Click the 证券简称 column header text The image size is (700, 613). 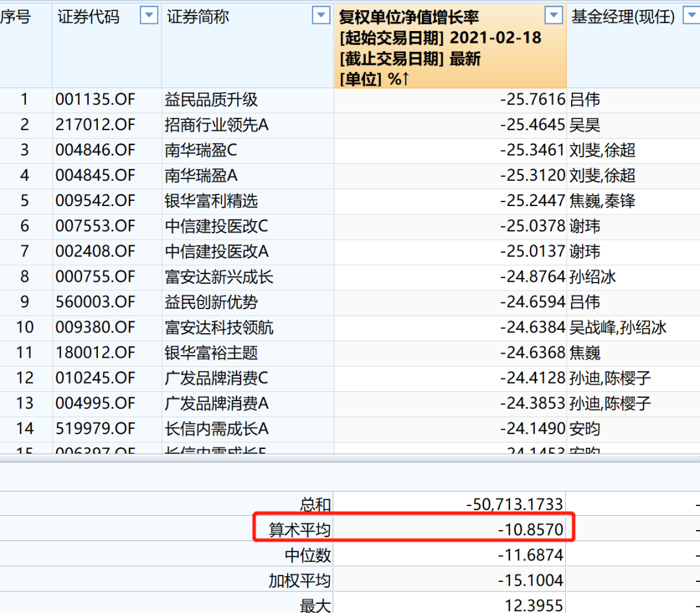(x=198, y=17)
